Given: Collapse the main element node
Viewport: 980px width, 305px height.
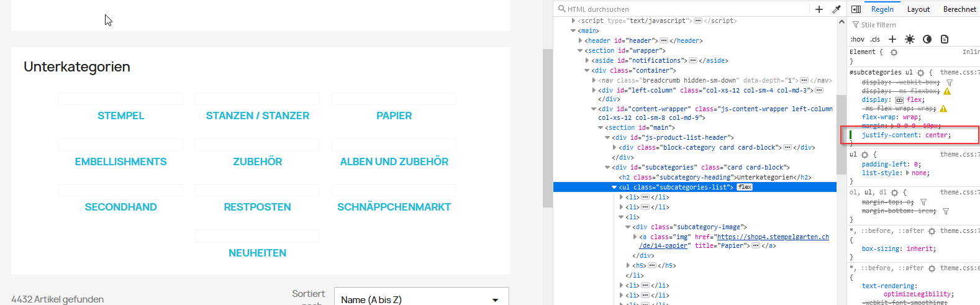Looking at the screenshot, I should click(573, 30).
